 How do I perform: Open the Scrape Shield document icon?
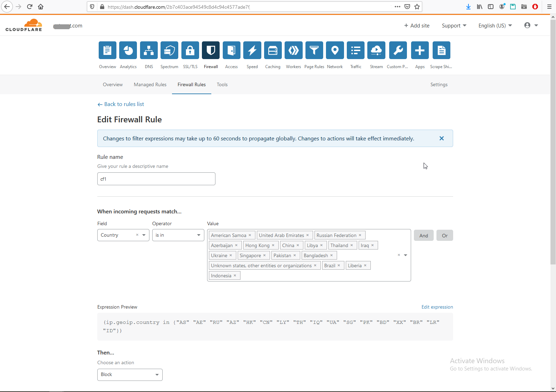(x=441, y=50)
